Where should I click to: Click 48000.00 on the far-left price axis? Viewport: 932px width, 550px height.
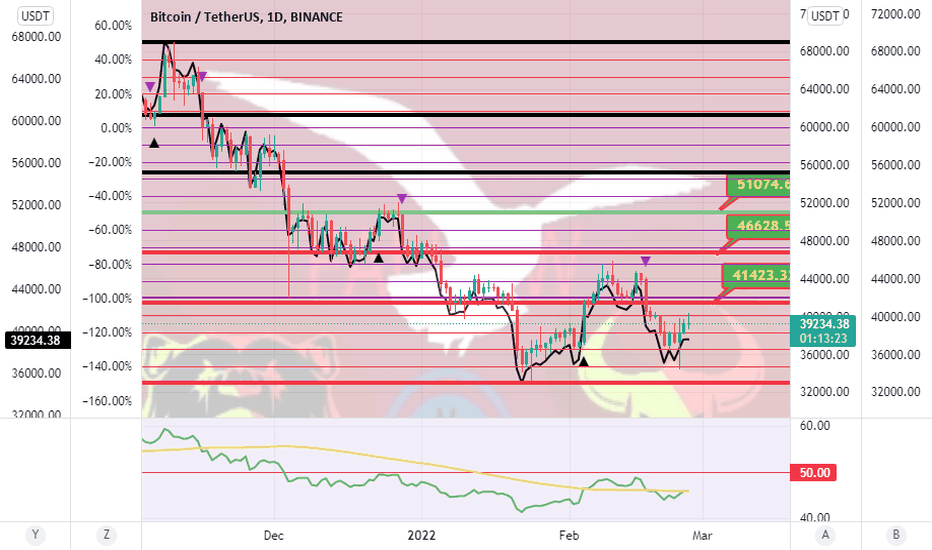(36, 247)
